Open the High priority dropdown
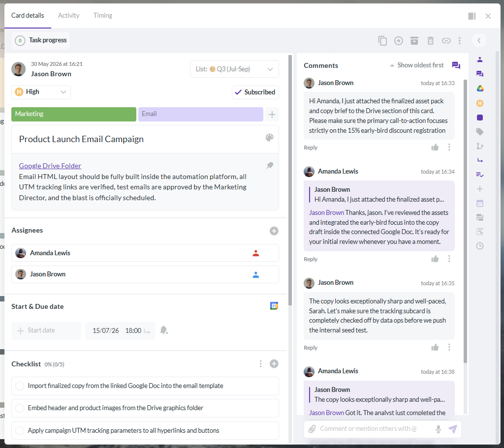The height and width of the screenshot is (448, 504). pos(41,92)
